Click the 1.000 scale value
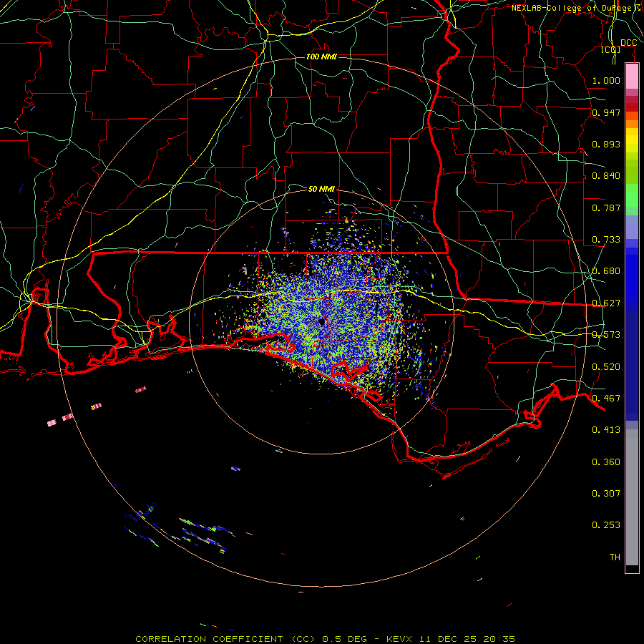This screenshot has width=644, height=644. click(x=606, y=80)
